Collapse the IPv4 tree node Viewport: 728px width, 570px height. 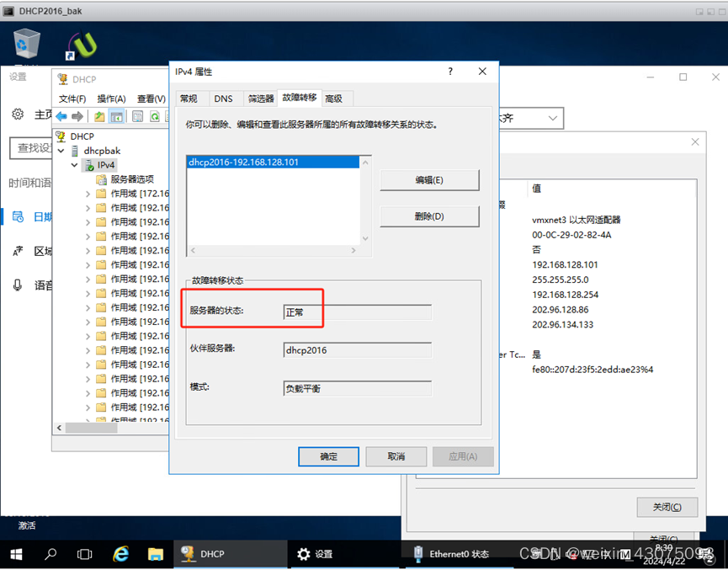[x=74, y=165]
